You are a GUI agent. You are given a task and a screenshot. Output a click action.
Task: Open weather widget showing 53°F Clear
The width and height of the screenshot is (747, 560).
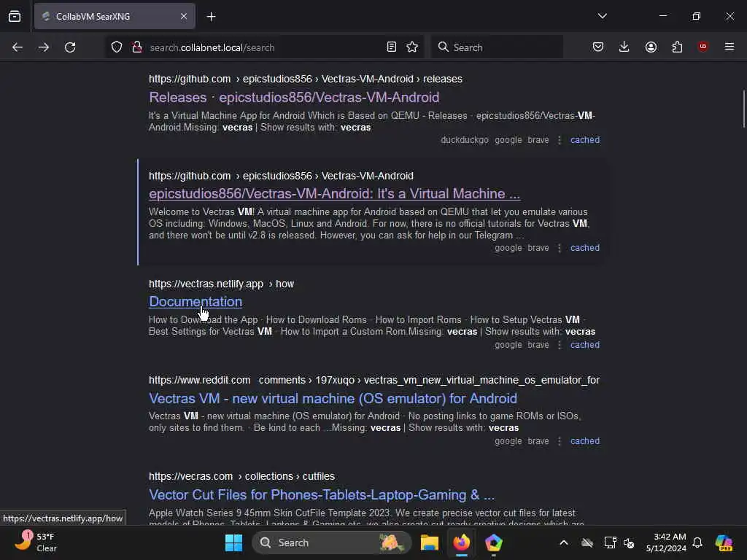click(38, 542)
